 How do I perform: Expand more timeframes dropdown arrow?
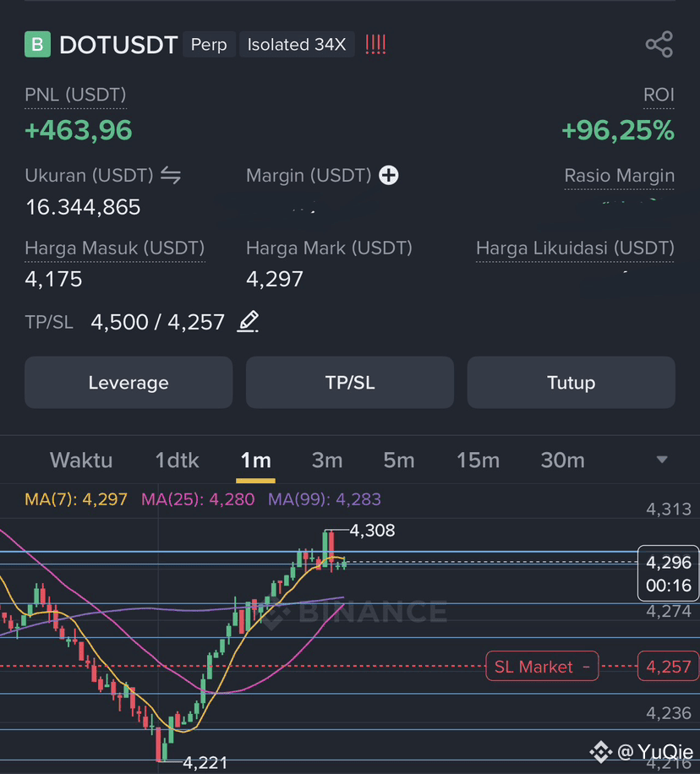[662, 460]
